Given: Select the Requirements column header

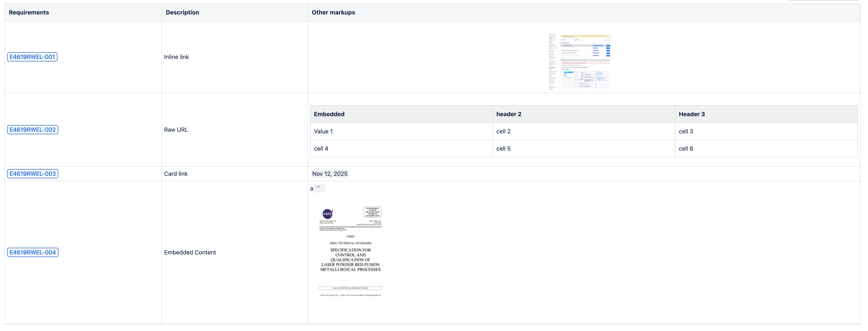Looking at the screenshot, I should pyautogui.click(x=29, y=12).
